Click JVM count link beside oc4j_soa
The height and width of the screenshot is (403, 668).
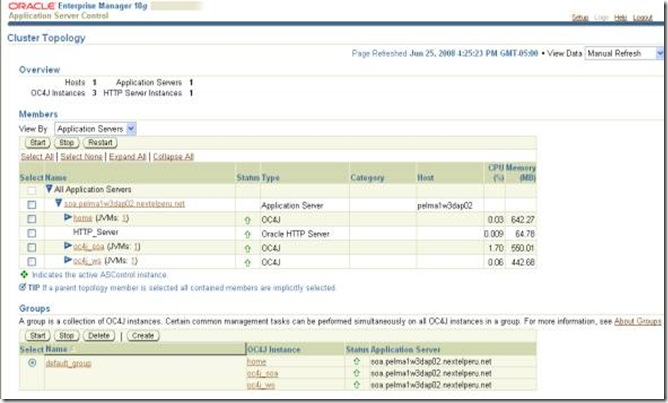136,247
